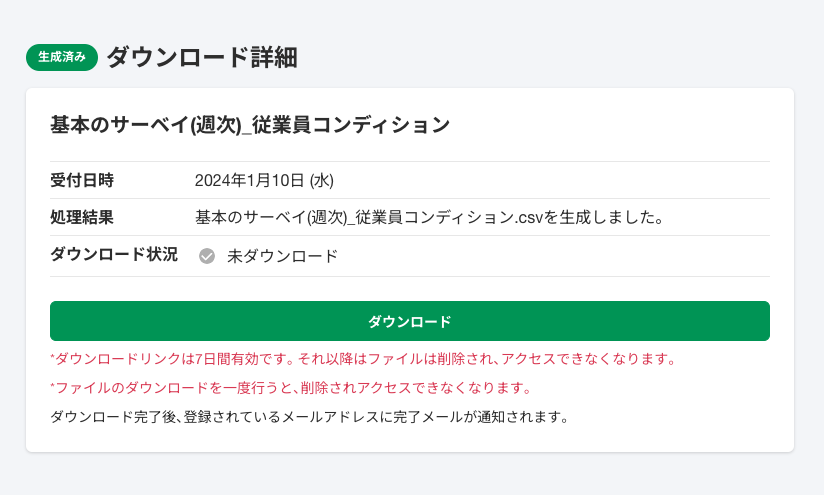Click the 生成済み status badge

pos(62,57)
